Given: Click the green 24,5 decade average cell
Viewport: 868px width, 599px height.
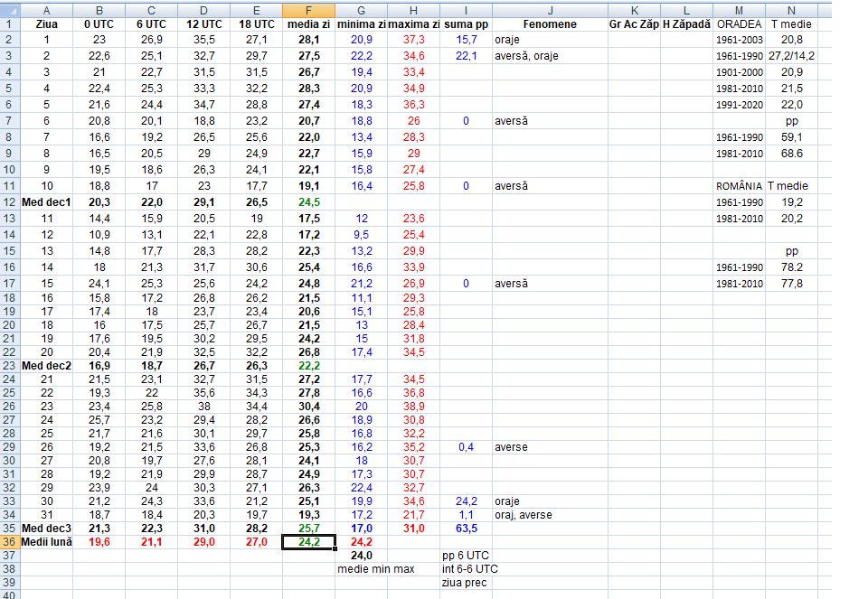Looking at the screenshot, I should (x=308, y=202).
